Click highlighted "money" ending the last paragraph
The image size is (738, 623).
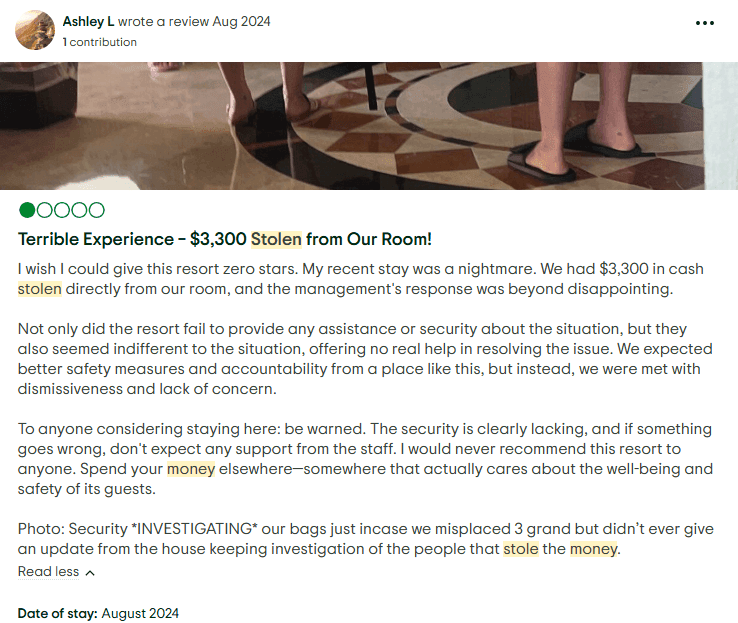pyautogui.click(x=594, y=548)
